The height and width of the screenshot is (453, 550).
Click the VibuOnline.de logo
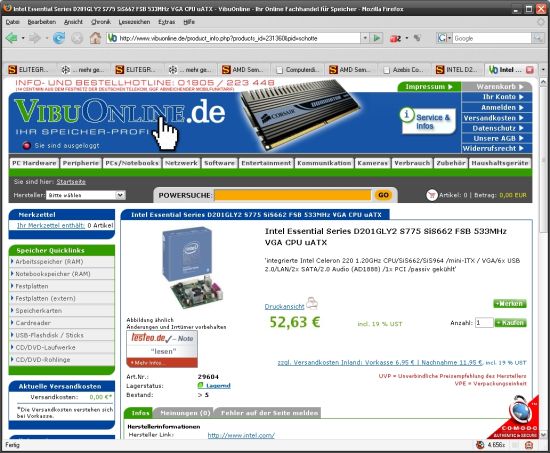(119, 111)
